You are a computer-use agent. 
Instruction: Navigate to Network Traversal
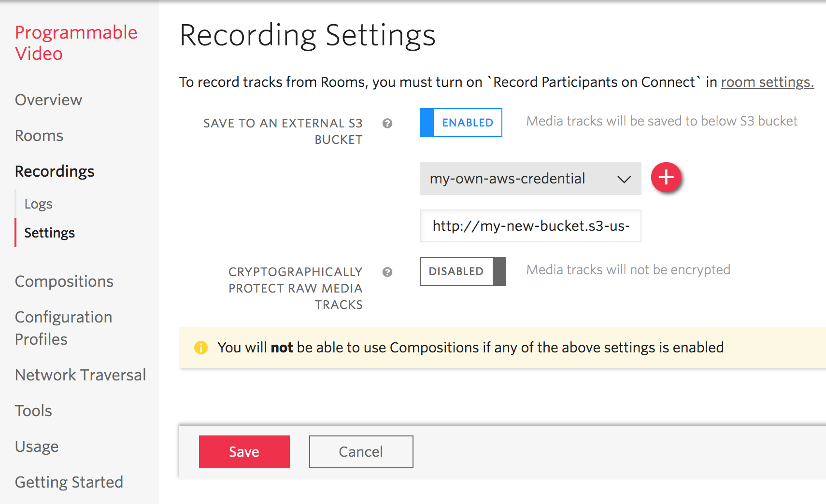coord(80,375)
